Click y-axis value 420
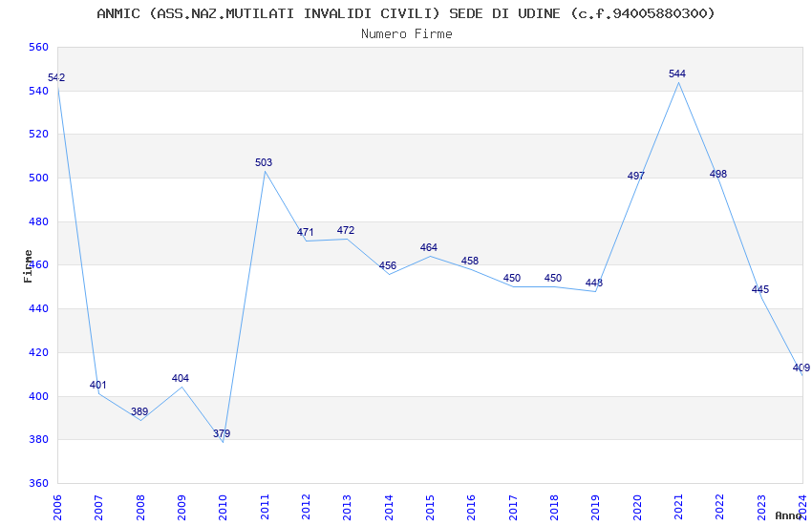 (39, 353)
